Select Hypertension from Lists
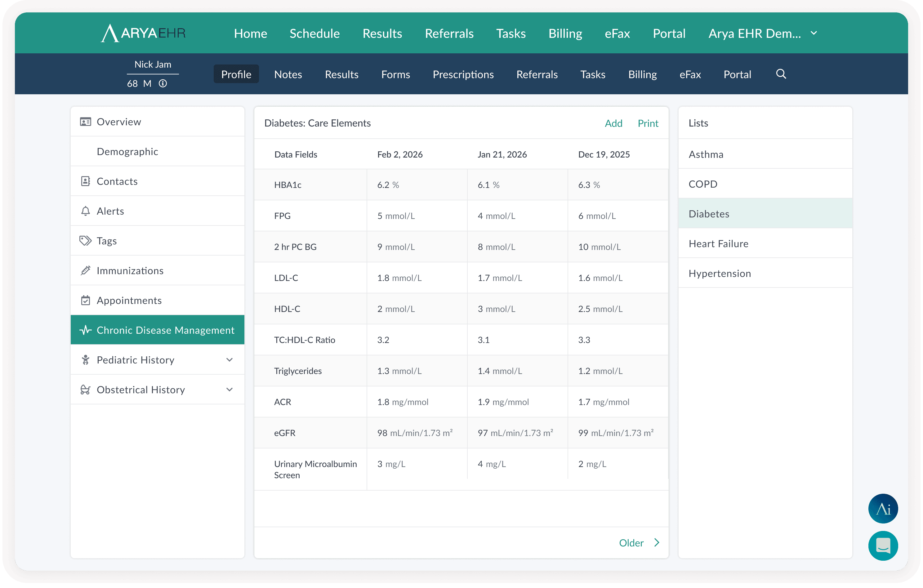This screenshot has width=923, height=588. [765, 273]
